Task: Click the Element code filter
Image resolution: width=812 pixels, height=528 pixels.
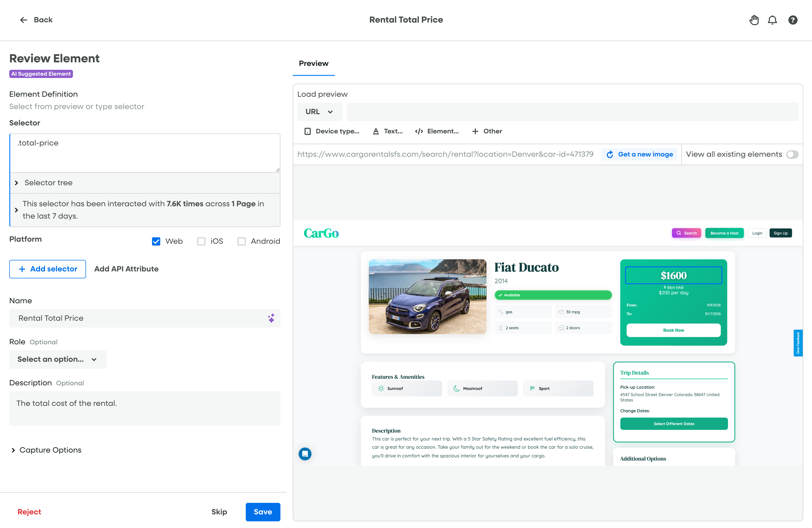Action: click(x=437, y=131)
